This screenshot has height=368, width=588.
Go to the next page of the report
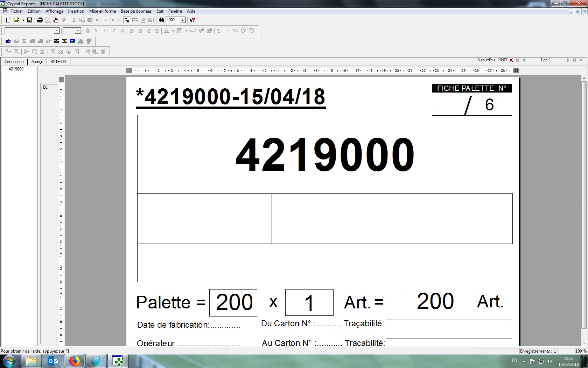pyautogui.click(x=568, y=60)
